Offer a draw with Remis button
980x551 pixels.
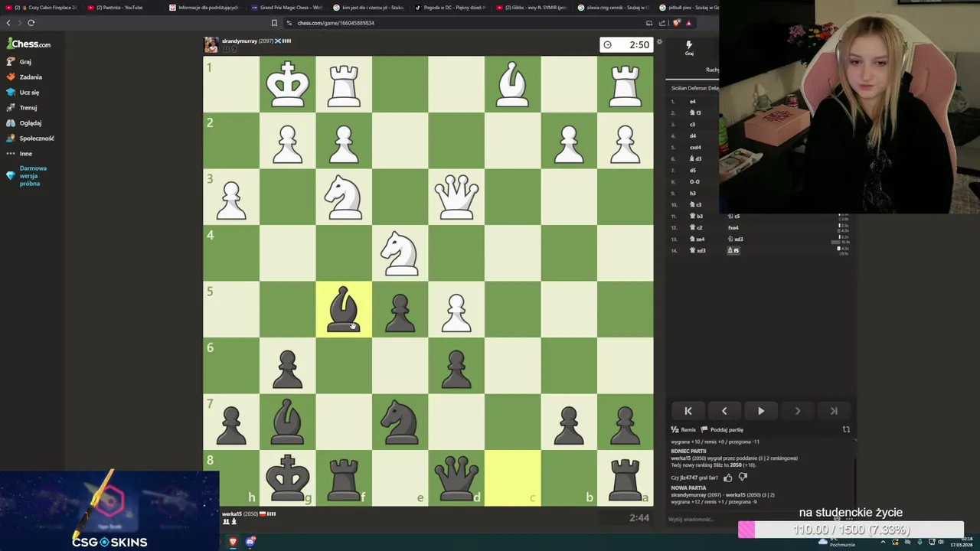[684, 429]
